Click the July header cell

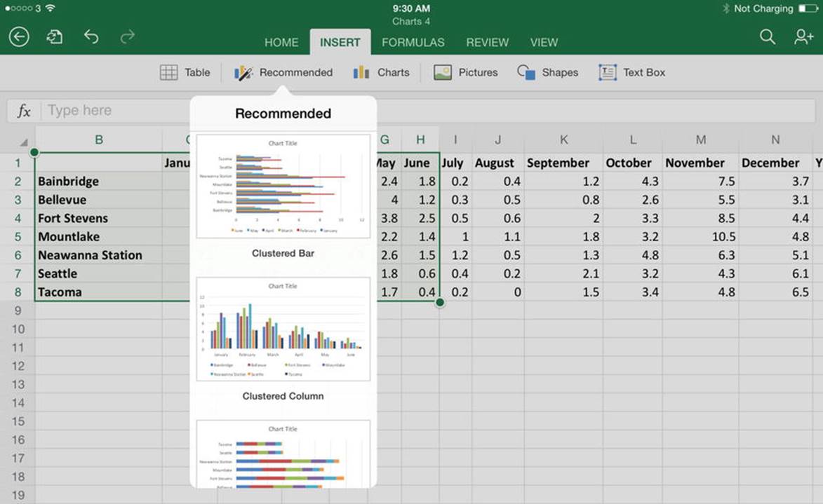click(x=455, y=163)
